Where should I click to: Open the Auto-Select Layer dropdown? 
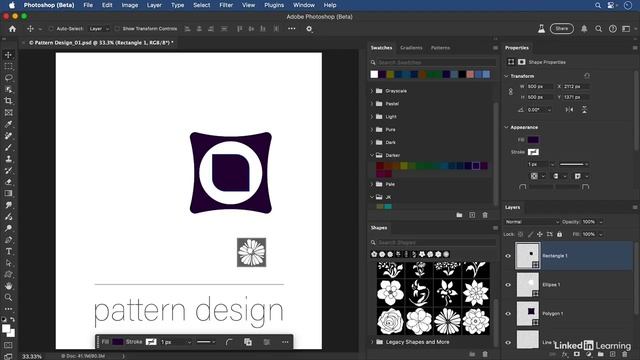point(99,29)
